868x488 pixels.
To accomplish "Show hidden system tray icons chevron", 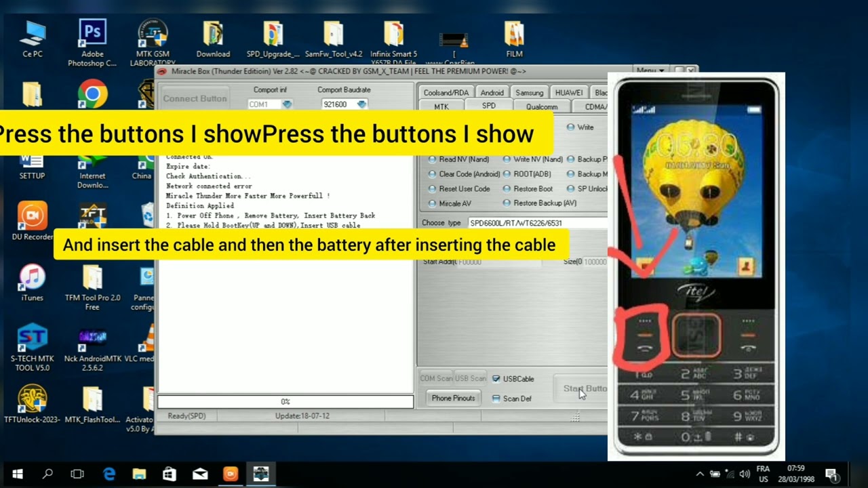I will point(700,474).
